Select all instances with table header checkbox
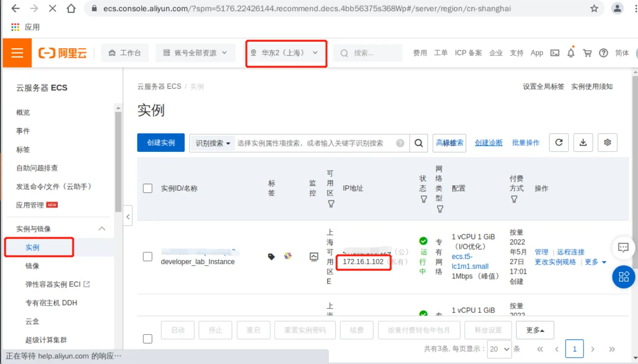Image resolution: width=638 pixels, height=364 pixels. pos(148,189)
